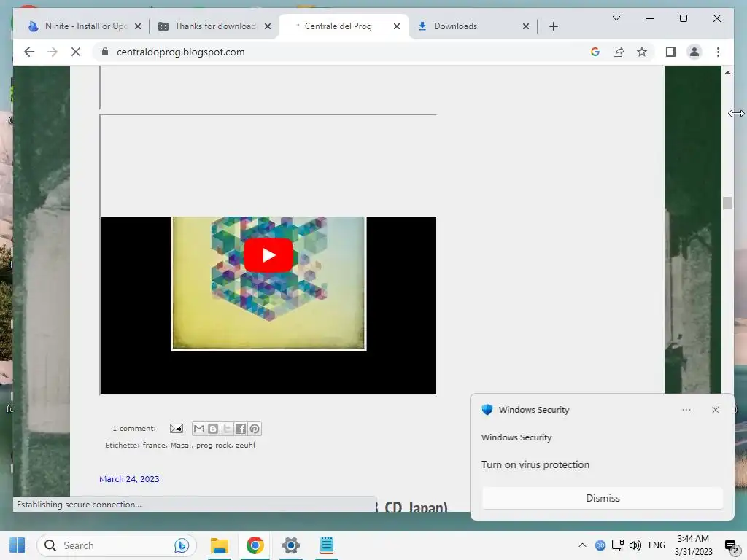The width and height of the screenshot is (747, 560).
Task: Open Bing chat icon in search box
Action: click(x=182, y=545)
